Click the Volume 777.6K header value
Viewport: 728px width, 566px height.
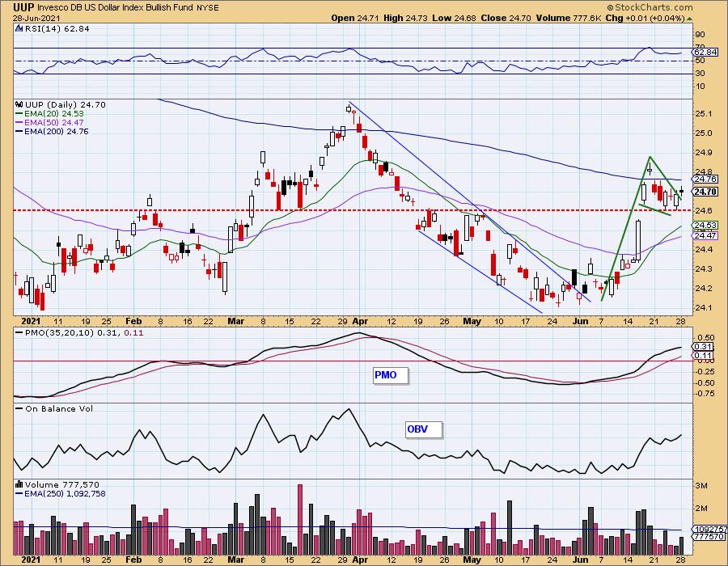point(569,18)
